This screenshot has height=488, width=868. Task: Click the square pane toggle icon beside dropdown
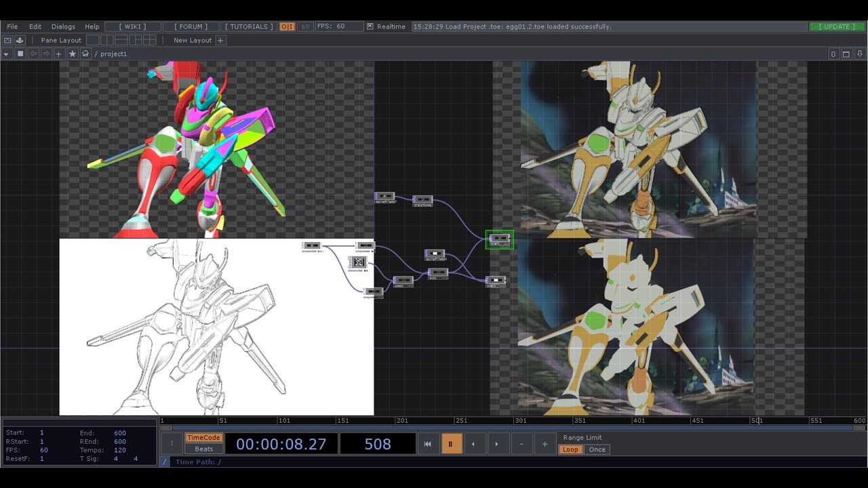coord(20,54)
